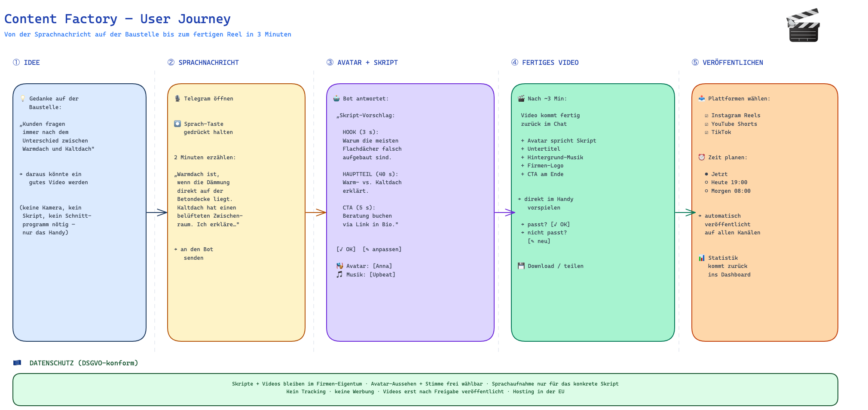The width and height of the screenshot is (868, 410).
Task: Click the bar chart Statistik icon
Action: [702, 258]
